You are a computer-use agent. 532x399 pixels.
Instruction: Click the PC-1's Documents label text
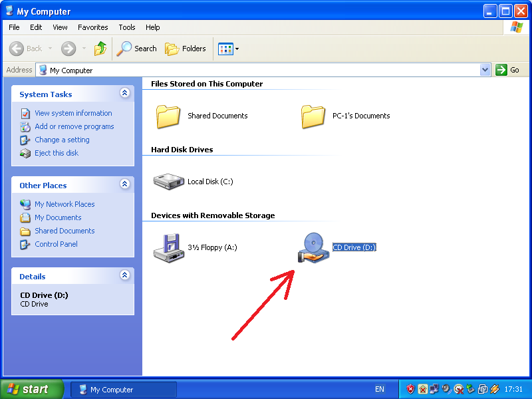(x=361, y=116)
